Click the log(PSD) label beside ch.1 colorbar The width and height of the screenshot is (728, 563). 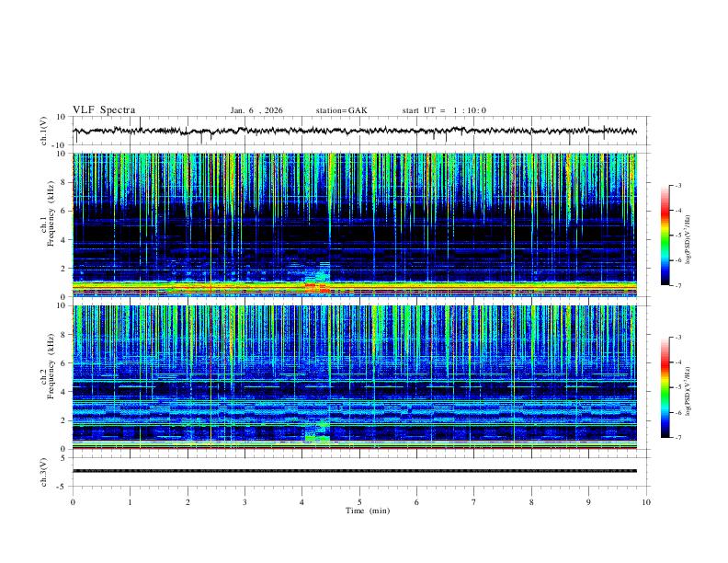pos(688,239)
